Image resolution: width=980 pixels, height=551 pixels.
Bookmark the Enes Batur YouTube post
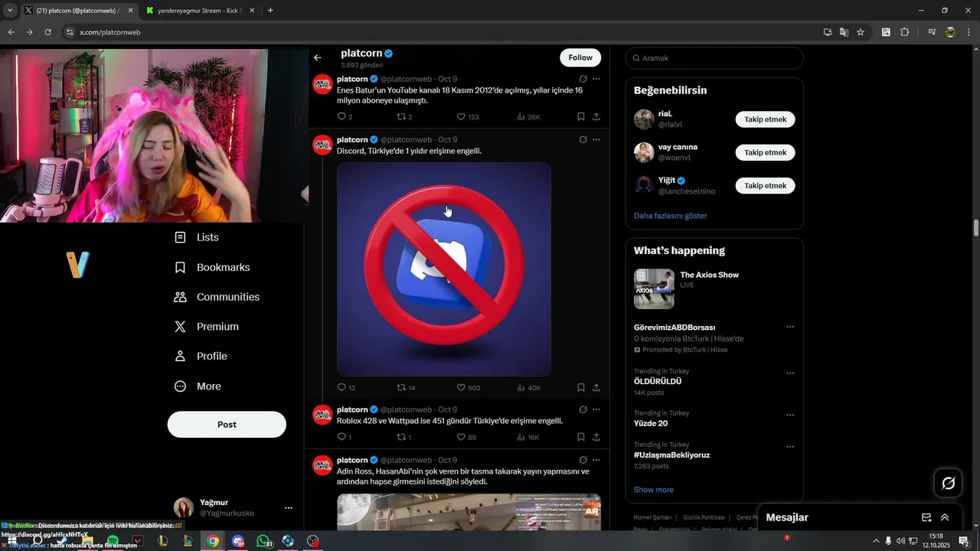(x=581, y=117)
